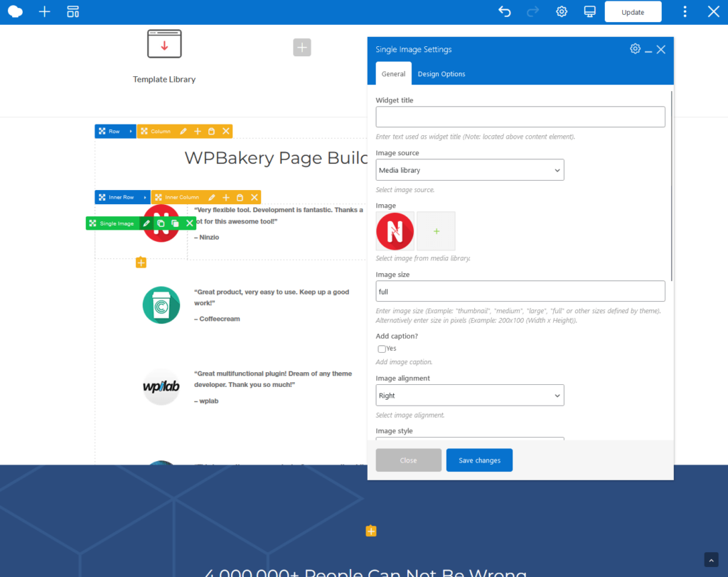Close the frontend editor with X
The image size is (728, 577).
tap(713, 11)
